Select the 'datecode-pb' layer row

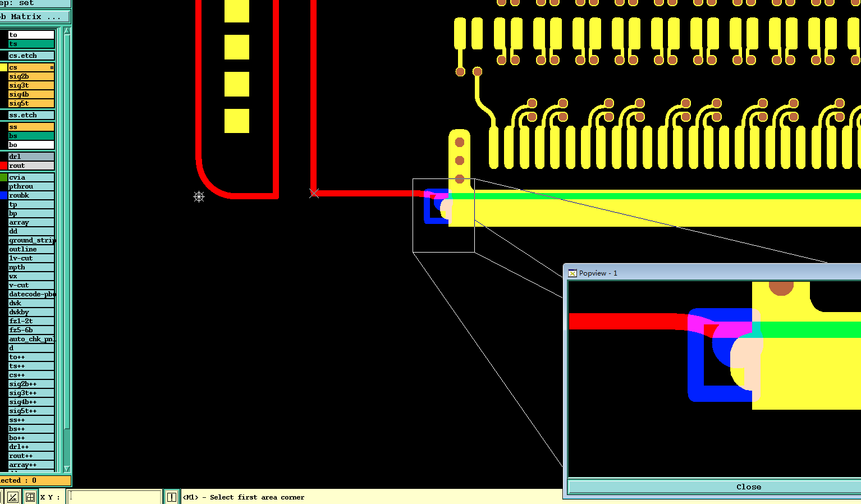click(31, 294)
